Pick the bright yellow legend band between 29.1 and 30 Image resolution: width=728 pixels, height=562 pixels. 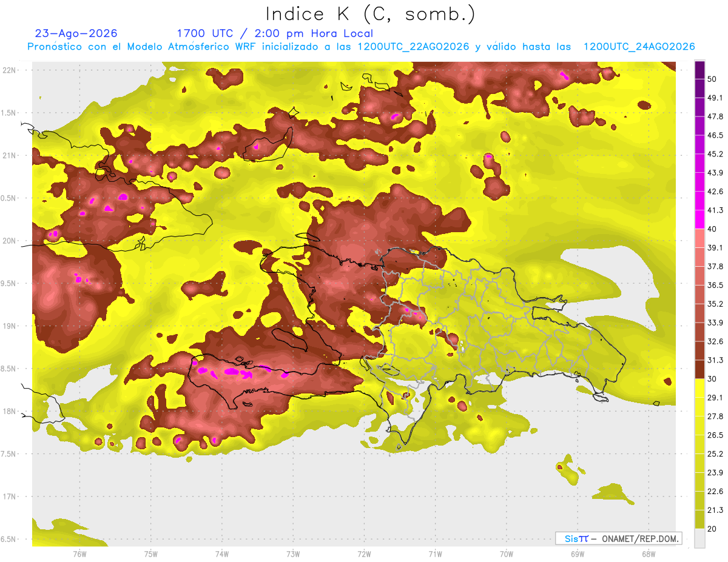coord(699,388)
